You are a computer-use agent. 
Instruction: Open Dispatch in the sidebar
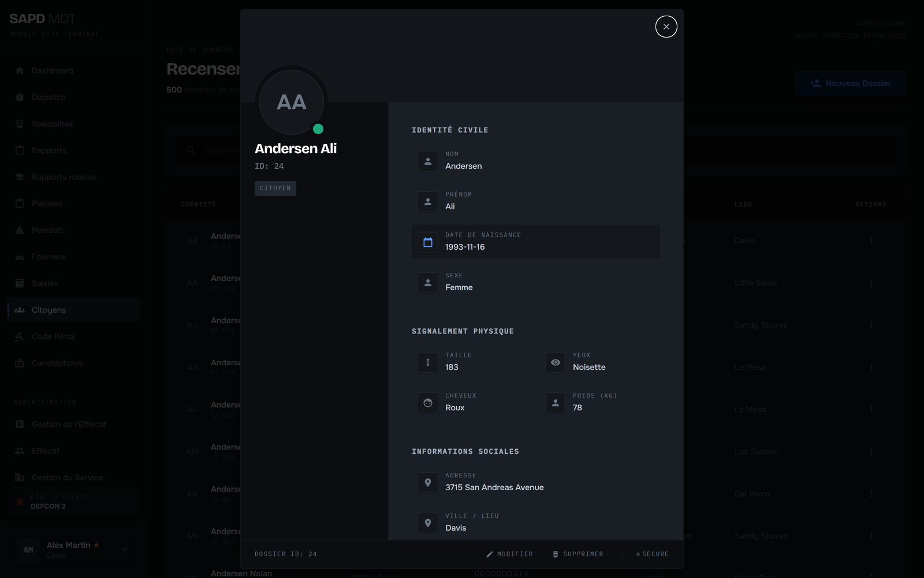pos(74,97)
